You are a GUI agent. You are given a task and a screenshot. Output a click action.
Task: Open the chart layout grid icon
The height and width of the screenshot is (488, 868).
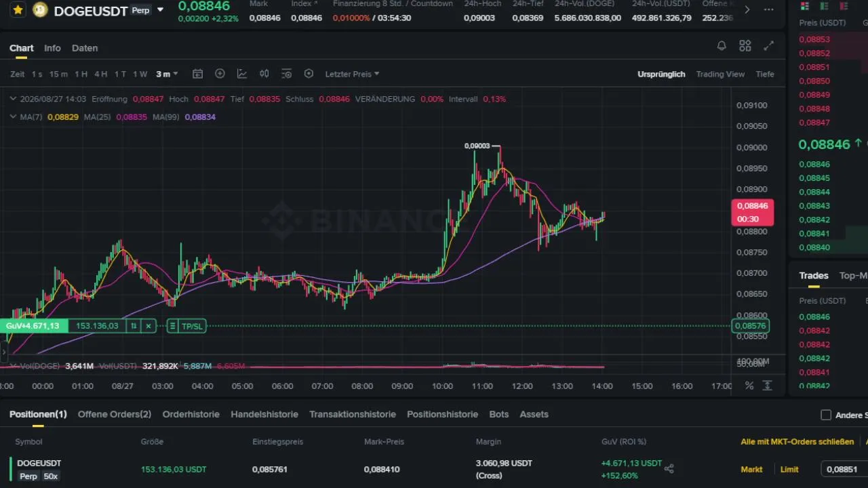745,46
